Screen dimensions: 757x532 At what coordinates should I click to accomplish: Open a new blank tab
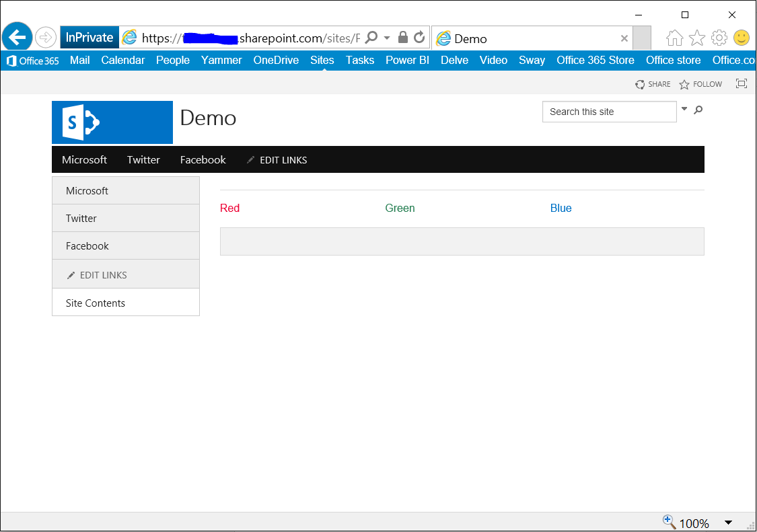coord(642,38)
